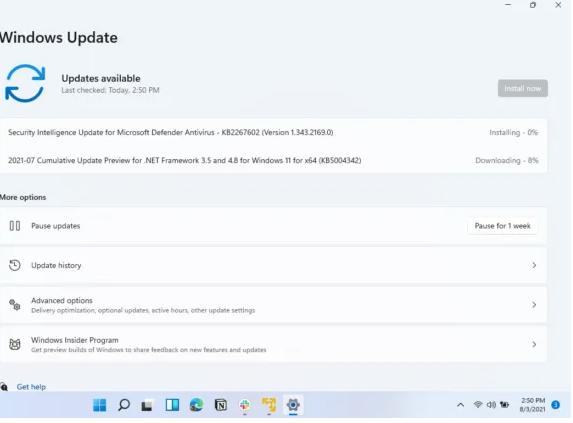The height and width of the screenshot is (423, 573).
Task: Click the Get help link
Action: [31, 387]
